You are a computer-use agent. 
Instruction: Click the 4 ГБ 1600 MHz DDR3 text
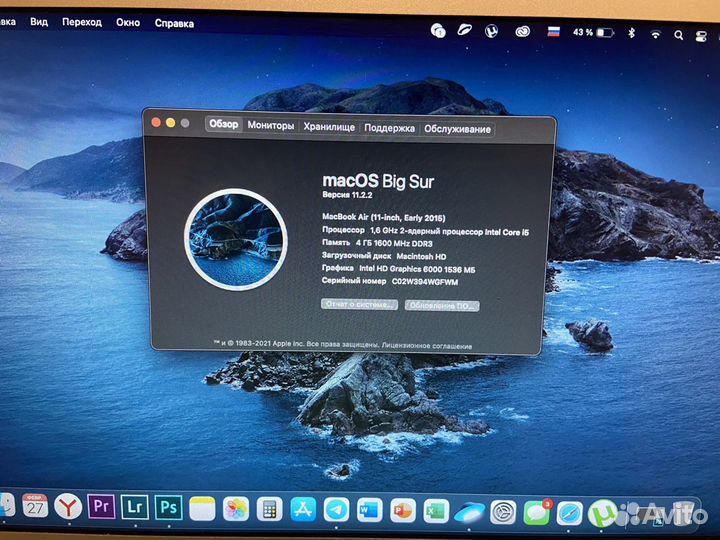pyautogui.click(x=394, y=243)
